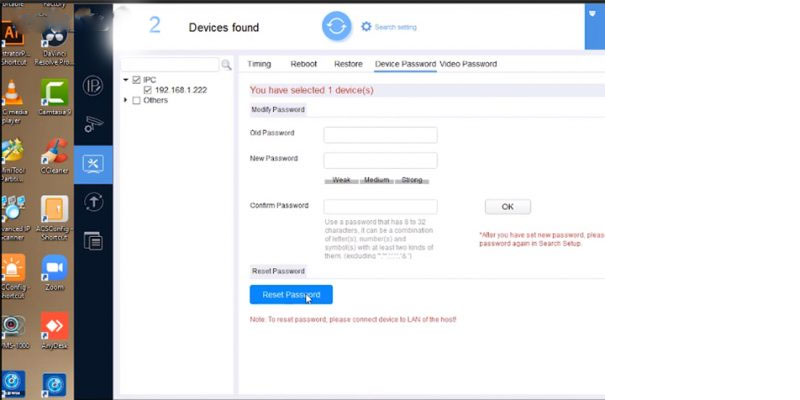Toggle the IPC checkbox
The height and width of the screenshot is (400, 800).
tap(136, 80)
